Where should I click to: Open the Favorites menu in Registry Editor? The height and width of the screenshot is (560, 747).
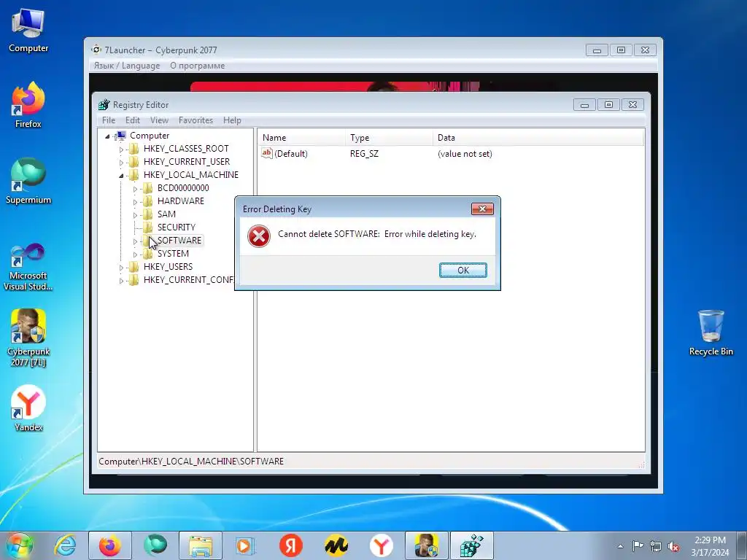point(196,120)
